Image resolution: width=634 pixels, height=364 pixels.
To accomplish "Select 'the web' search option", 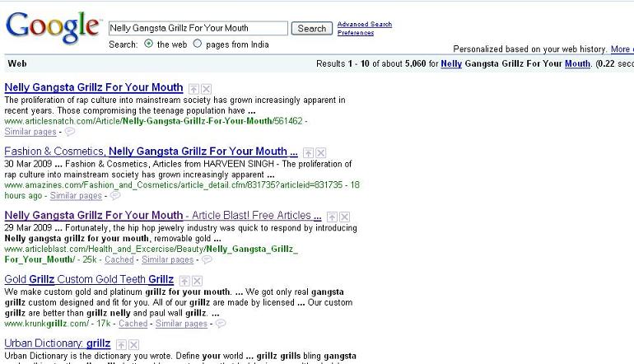I will click(x=148, y=44).
